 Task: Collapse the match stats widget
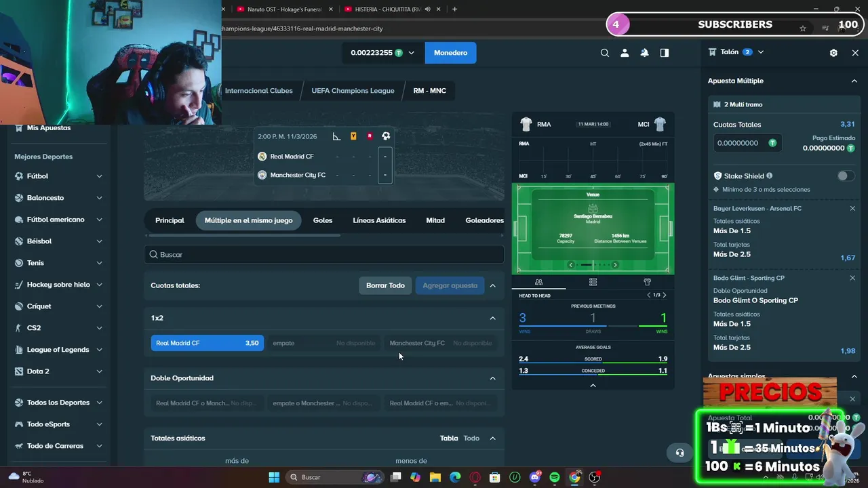pyautogui.click(x=593, y=385)
